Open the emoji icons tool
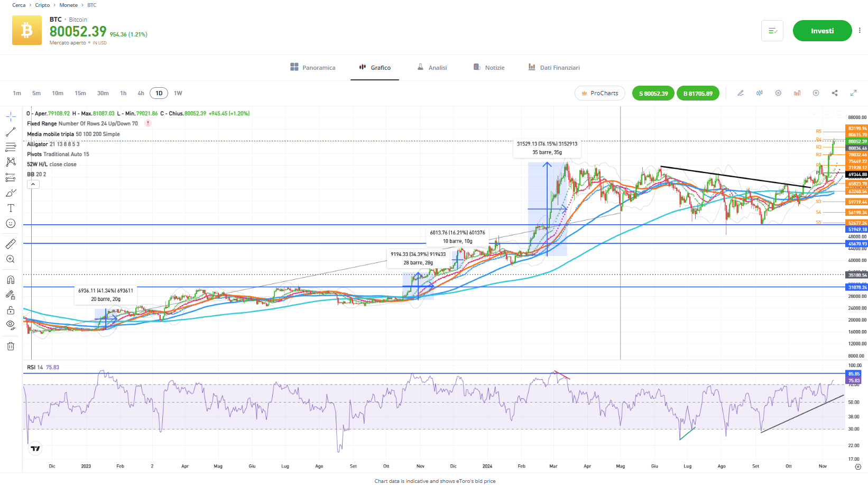Screen dimensions: 868x485 [x=11, y=224]
